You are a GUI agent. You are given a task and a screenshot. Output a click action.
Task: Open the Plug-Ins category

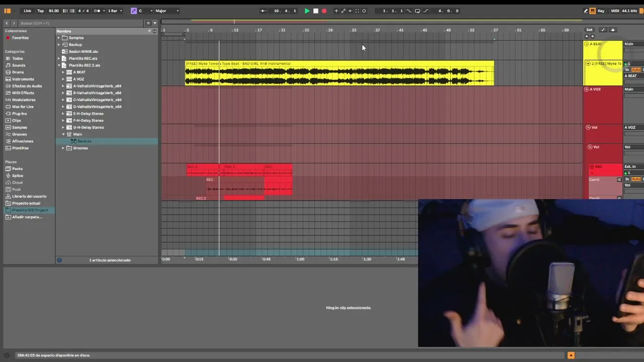pos(19,114)
